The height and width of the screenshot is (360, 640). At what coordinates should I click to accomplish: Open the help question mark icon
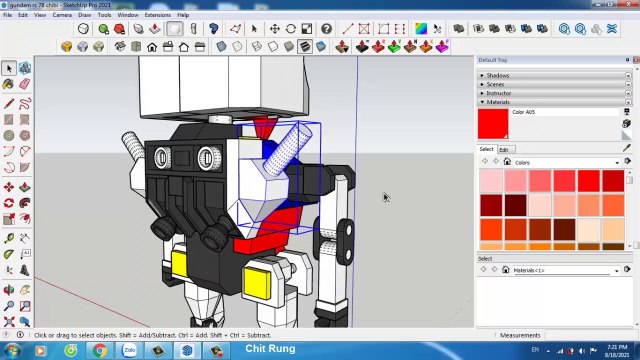coord(326,29)
